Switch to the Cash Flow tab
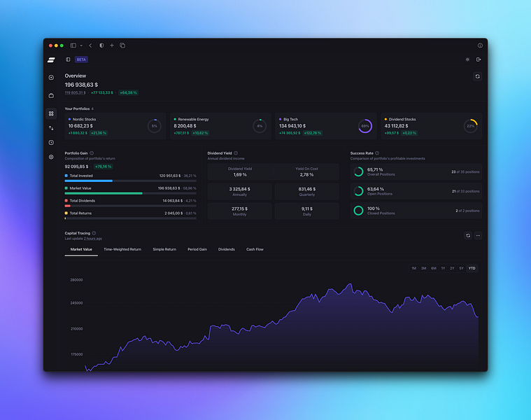 [x=255, y=249]
